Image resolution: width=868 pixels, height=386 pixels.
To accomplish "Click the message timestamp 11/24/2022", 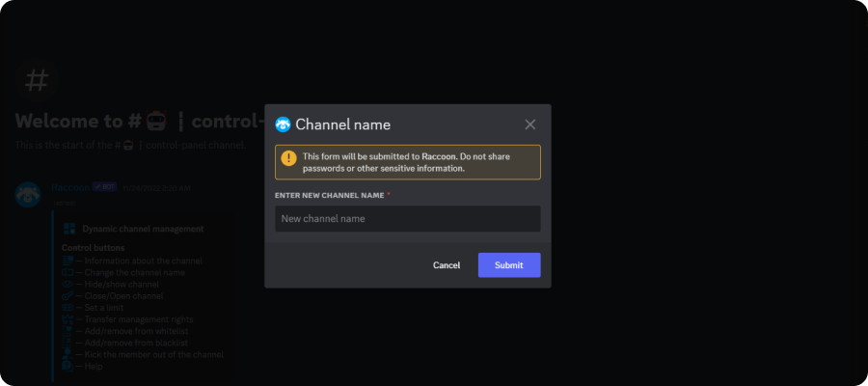I will [x=156, y=188].
